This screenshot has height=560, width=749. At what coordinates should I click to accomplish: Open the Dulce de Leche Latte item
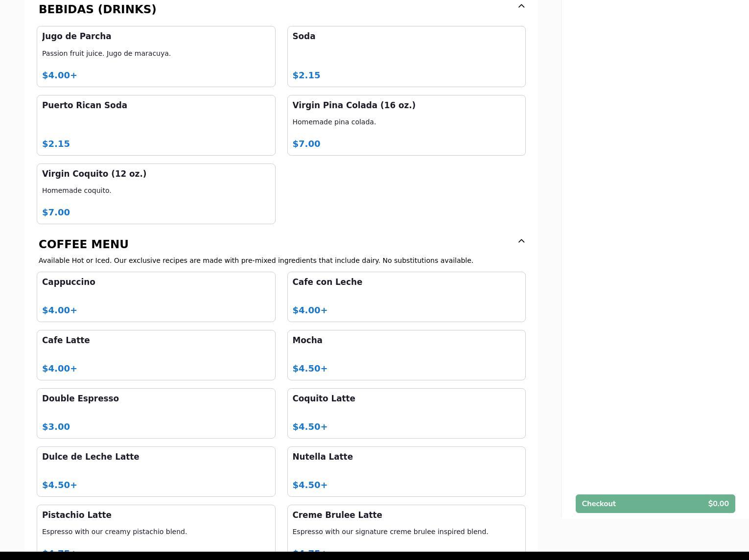click(156, 471)
